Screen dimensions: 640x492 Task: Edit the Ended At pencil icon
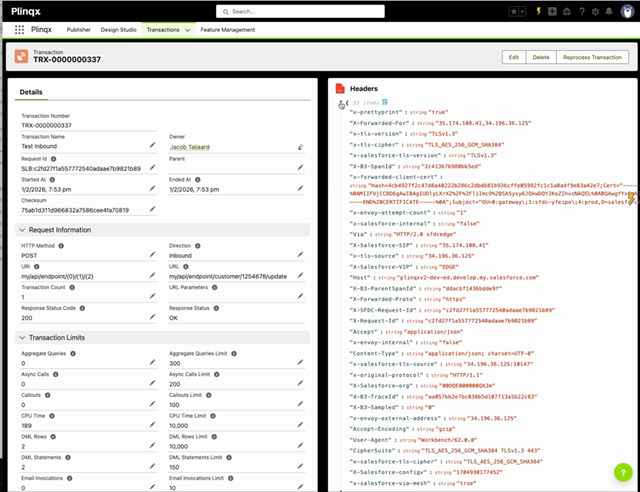coord(300,188)
